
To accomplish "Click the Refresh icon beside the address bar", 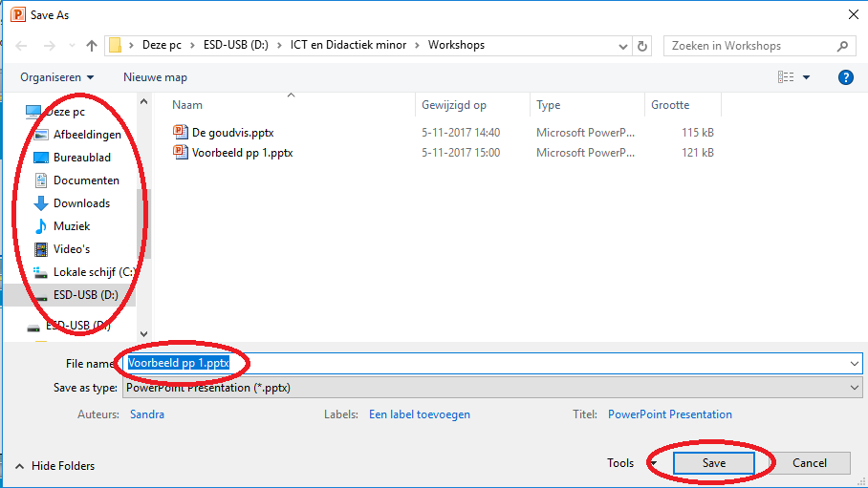I will [x=643, y=46].
